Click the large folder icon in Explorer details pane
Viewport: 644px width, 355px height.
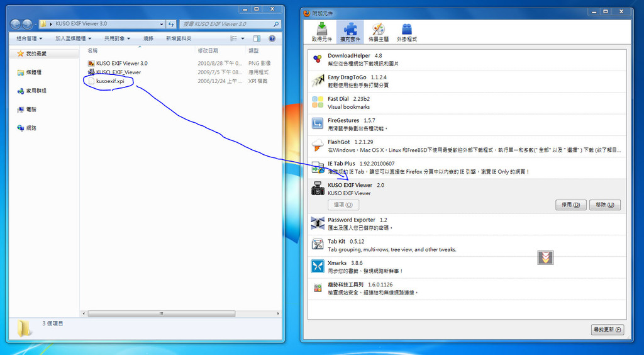pos(24,327)
